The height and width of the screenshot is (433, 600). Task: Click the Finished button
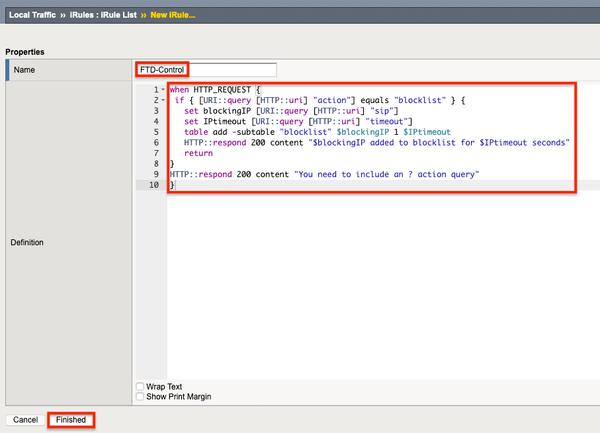click(71, 420)
